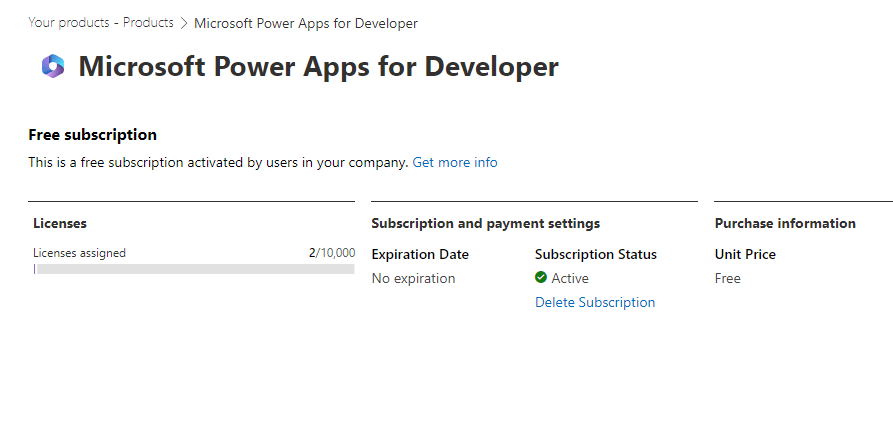Open the 'Your products - Products' breadcrumb link
Screen dimensions: 893x430
[101, 23]
